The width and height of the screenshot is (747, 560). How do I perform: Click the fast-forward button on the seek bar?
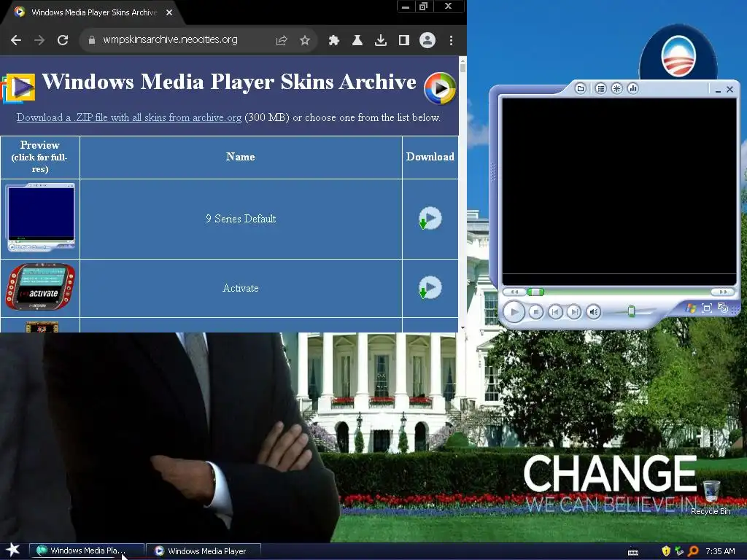tap(723, 292)
